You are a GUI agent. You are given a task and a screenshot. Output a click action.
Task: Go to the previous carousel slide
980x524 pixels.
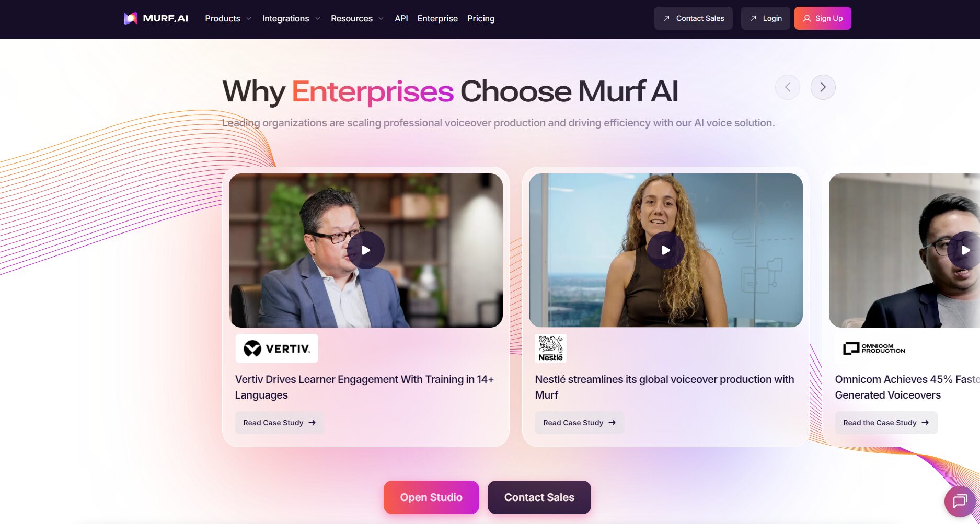click(788, 87)
